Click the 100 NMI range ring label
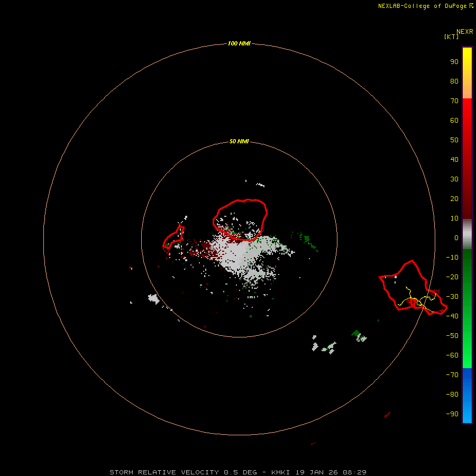476x476 pixels. coord(239,43)
